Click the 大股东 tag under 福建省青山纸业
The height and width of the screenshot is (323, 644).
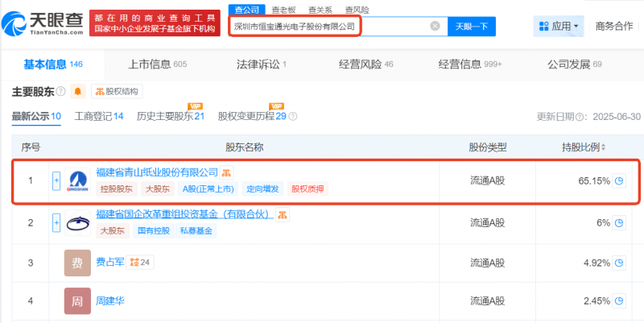click(x=158, y=189)
